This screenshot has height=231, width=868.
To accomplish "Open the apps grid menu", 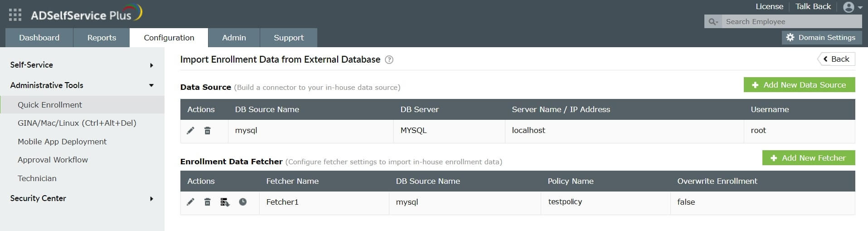I will coord(15,15).
